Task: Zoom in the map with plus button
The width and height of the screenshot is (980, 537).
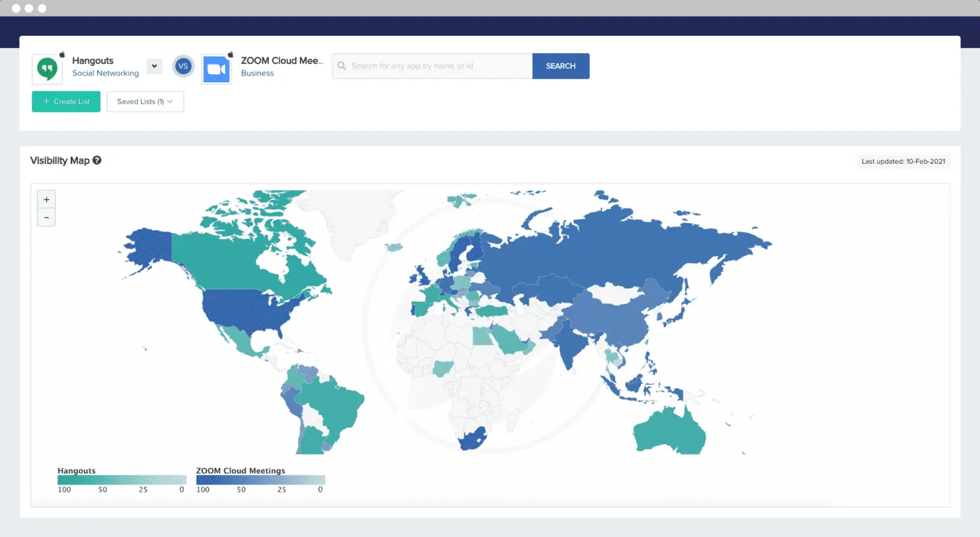Action: pos(47,199)
